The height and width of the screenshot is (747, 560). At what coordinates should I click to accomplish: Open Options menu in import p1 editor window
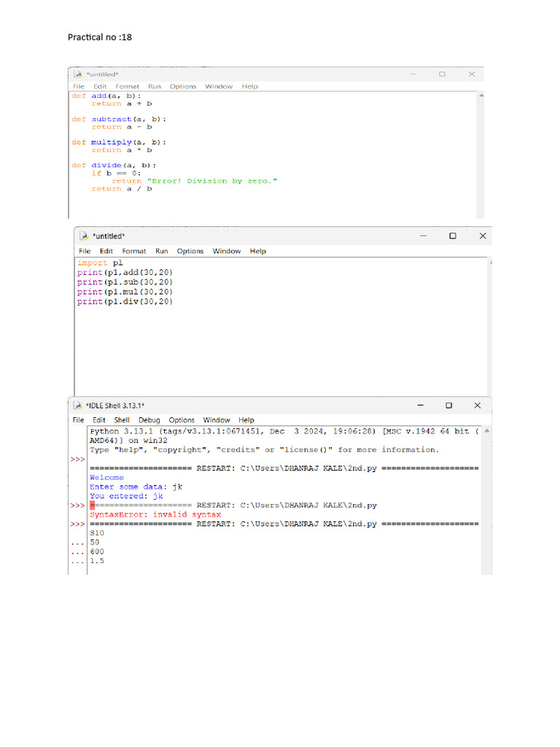pos(190,251)
